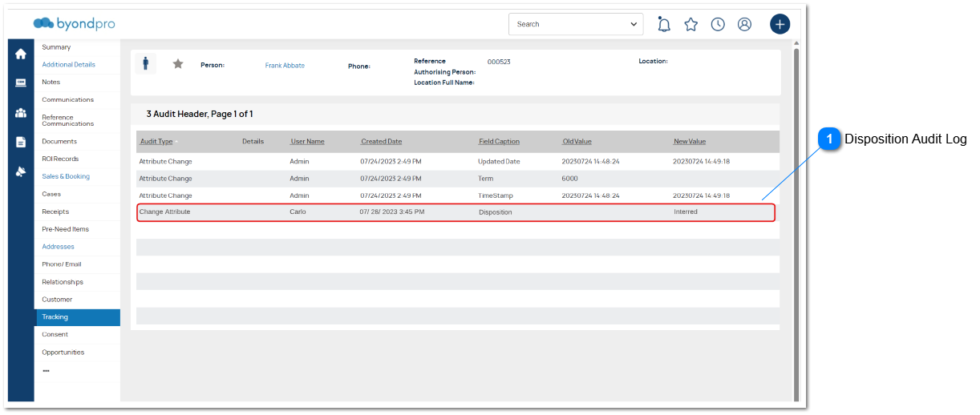The height and width of the screenshot is (415, 980).
Task: Open the Home icon in left rail
Action: tap(21, 54)
